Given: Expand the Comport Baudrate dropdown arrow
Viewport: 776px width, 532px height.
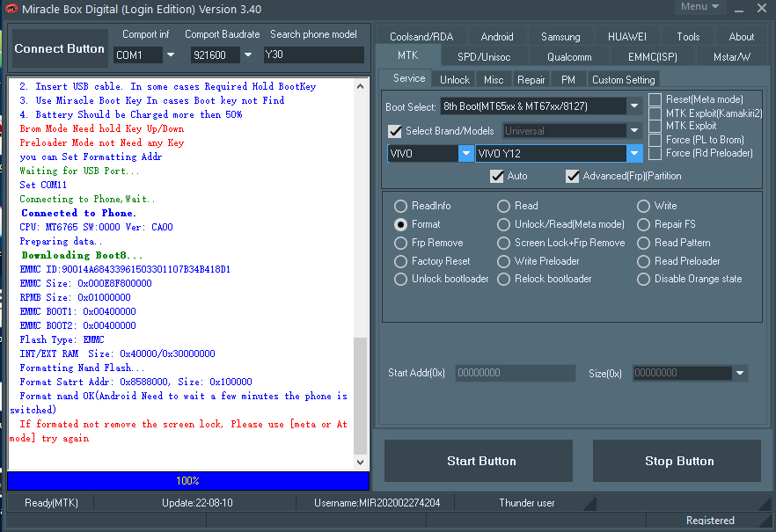Looking at the screenshot, I should tap(248, 55).
